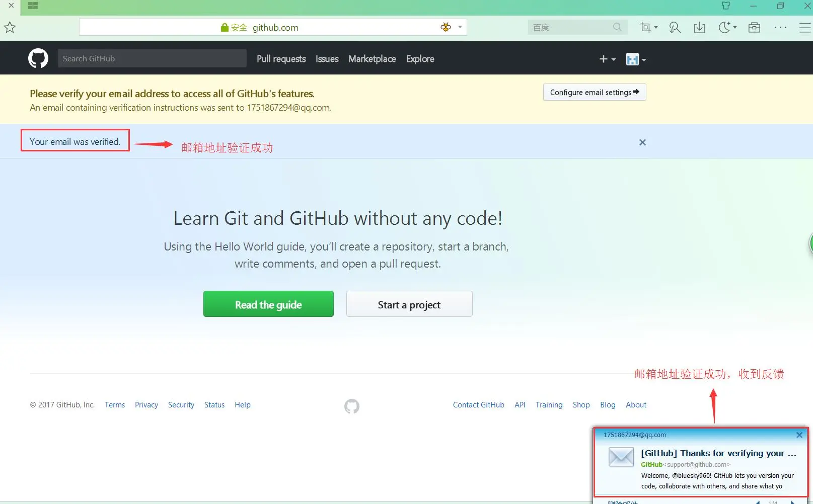Go to Issues in the header
The height and width of the screenshot is (504, 813).
pyautogui.click(x=327, y=59)
